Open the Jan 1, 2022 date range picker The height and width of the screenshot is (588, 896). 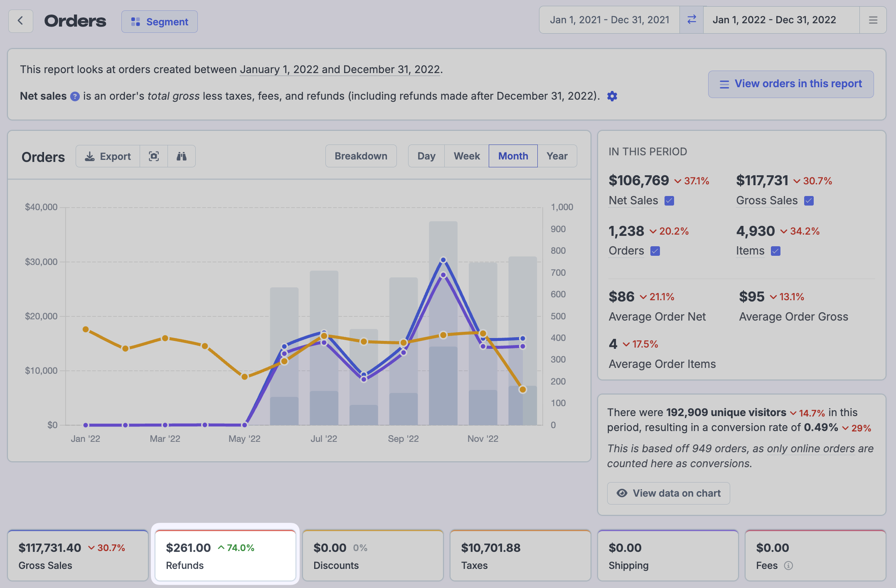(774, 20)
